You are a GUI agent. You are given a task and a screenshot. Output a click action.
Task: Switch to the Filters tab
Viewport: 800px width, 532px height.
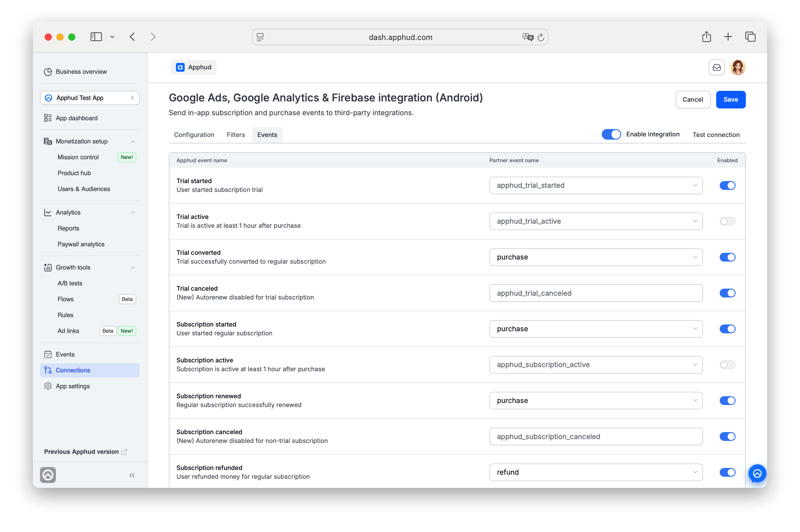[236, 135]
